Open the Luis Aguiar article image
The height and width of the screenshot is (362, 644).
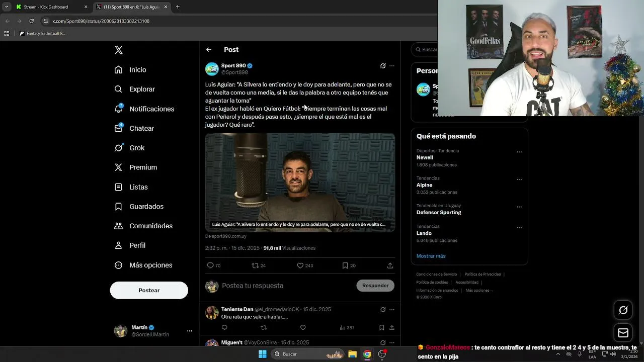coord(300,182)
